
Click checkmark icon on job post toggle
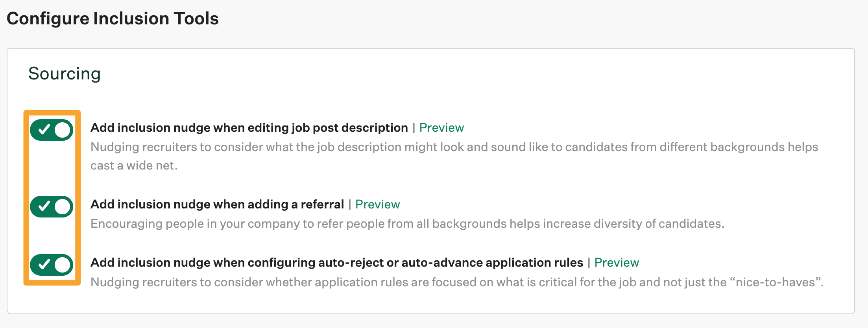(x=44, y=129)
